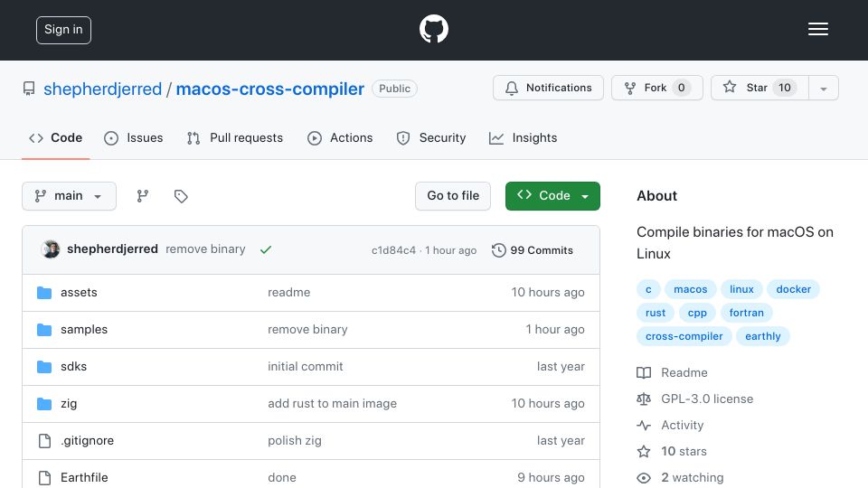Click the green check status icon
Screen dimensions: 868x488
coord(266,249)
